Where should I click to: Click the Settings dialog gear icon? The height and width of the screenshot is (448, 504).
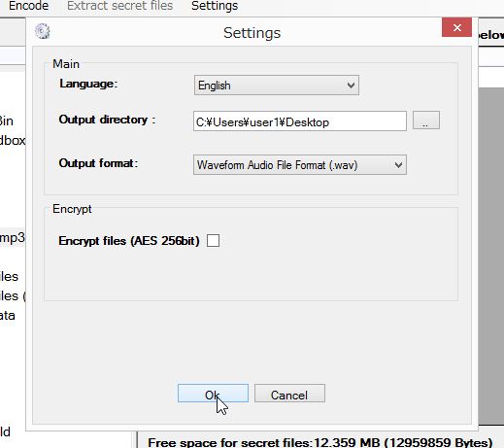tap(43, 31)
